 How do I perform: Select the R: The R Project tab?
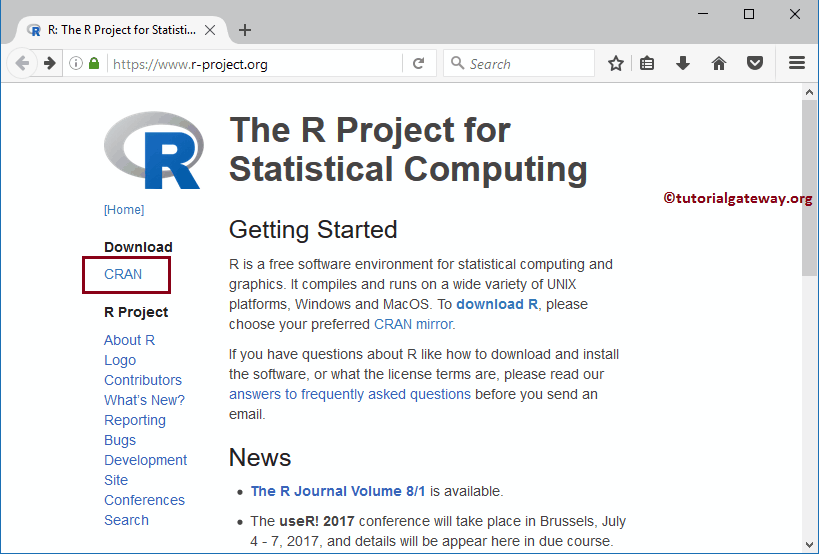coord(122,30)
